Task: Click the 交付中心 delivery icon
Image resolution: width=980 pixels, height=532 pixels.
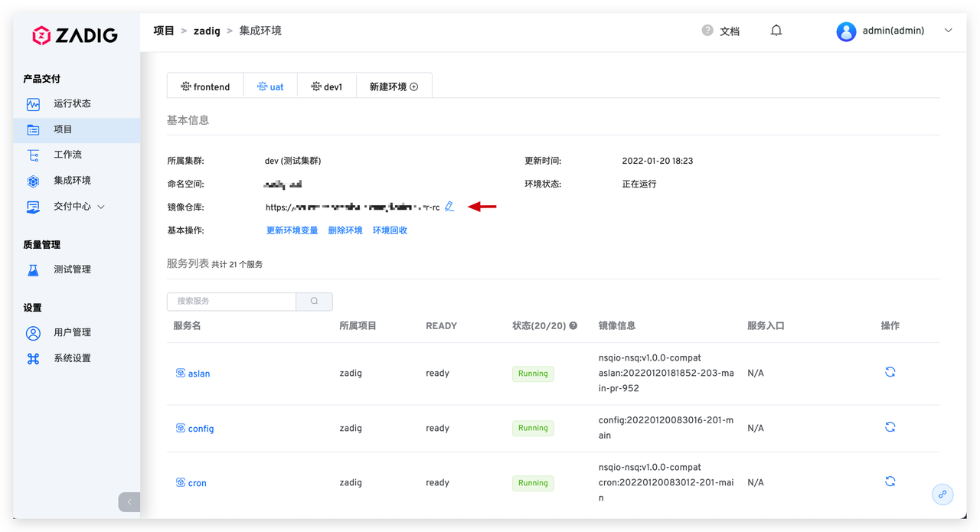Action: tap(33, 207)
